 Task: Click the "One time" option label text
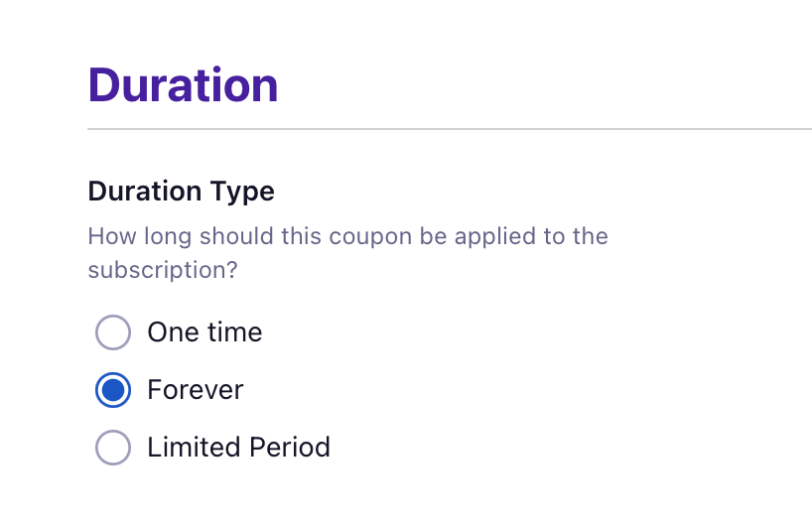point(204,332)
